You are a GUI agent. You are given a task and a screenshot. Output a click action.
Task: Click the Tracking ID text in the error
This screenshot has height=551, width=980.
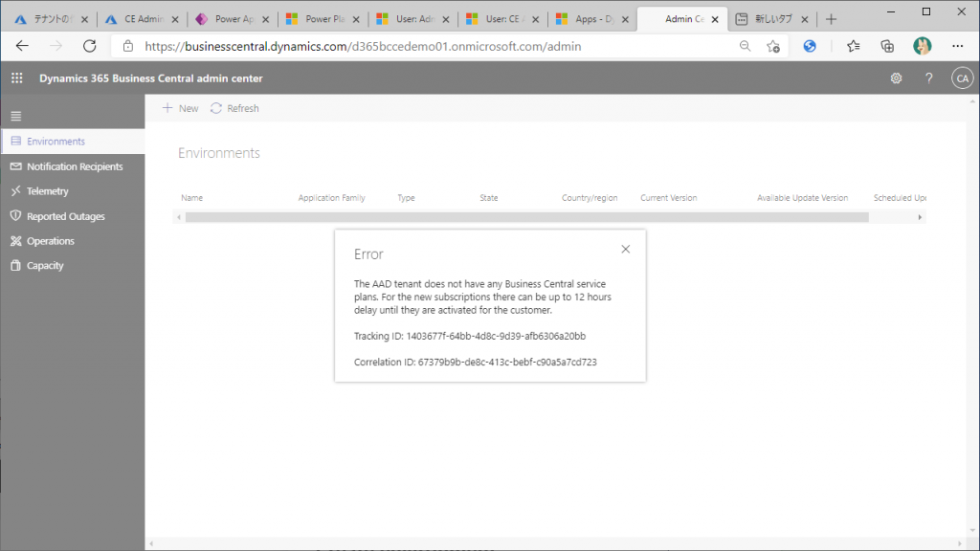470,336
